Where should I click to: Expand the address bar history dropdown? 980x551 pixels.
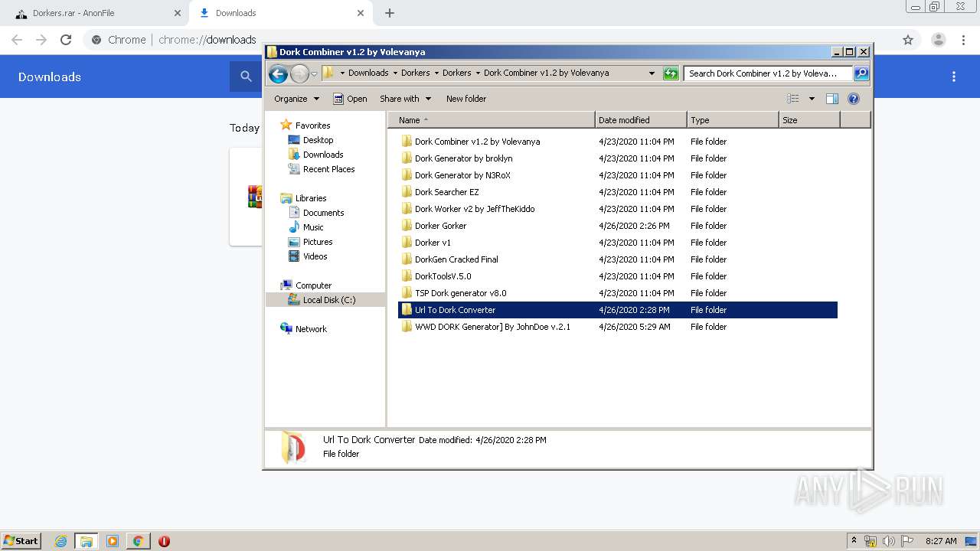[652, 73]
